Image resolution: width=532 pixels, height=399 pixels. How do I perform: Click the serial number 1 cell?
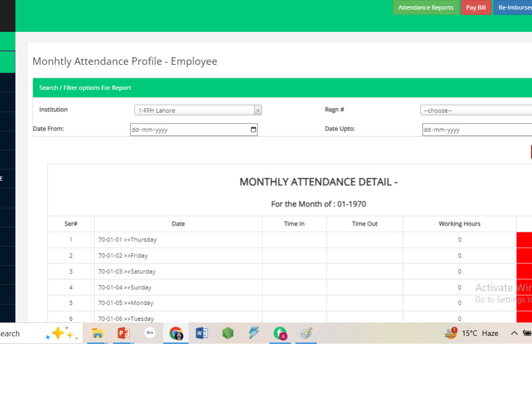point(71,240)
